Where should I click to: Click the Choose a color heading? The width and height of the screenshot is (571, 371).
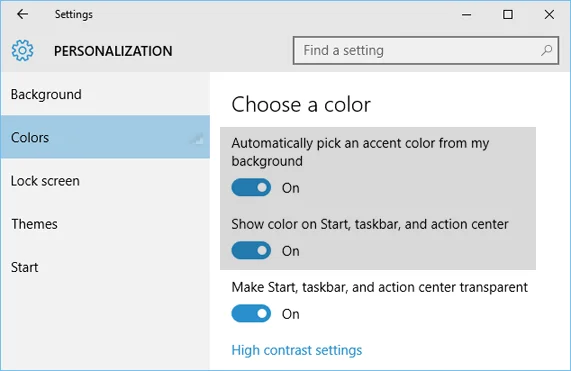pos(301,104)
